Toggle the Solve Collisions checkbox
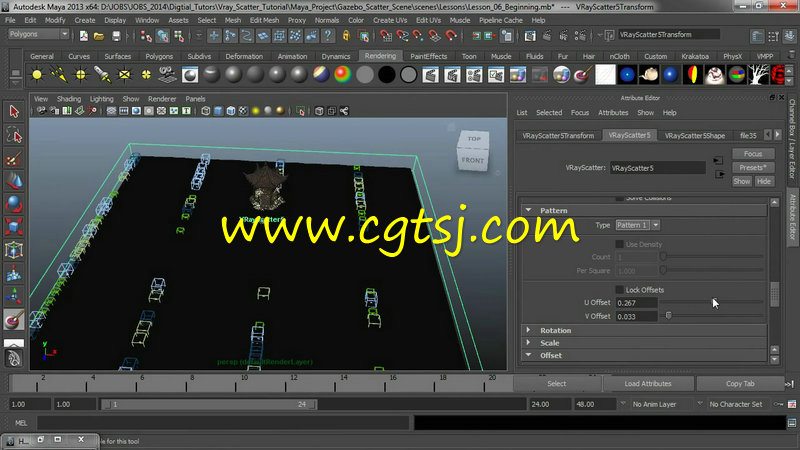 (619, 198)
